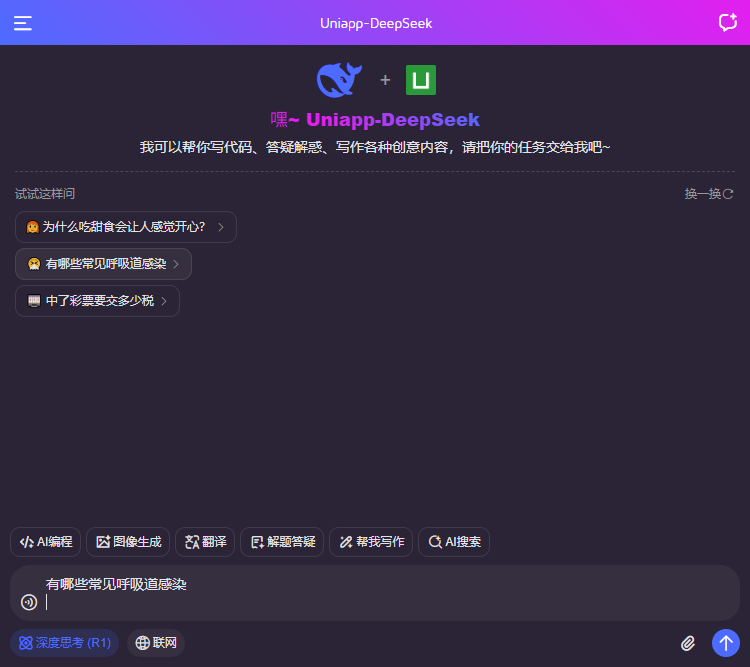Screen dimensions: 750x667
Task: Click the green Uniapp logo
Action: [x=420, y=80]
